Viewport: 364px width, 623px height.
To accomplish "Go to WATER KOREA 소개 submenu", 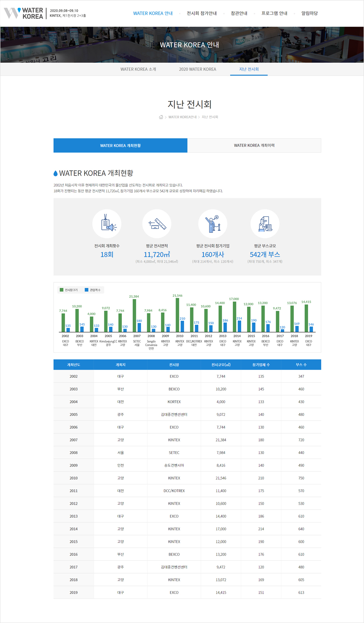I will point(138,69).
